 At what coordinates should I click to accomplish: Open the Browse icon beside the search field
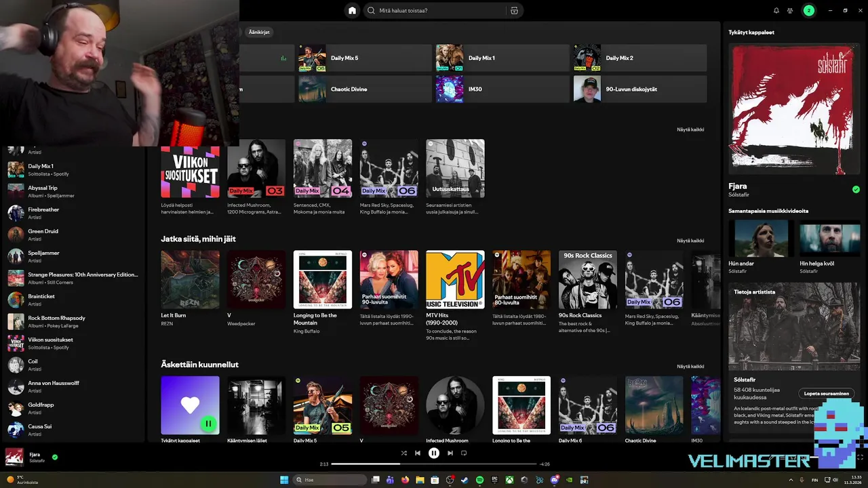514,10
